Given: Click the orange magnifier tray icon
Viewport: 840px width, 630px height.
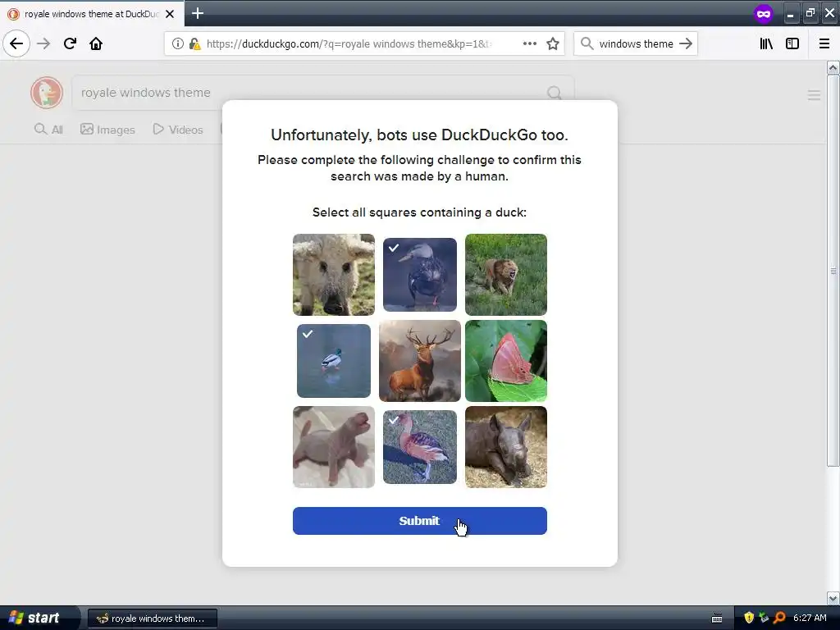Looking at the screenshot, I should 779,618.
